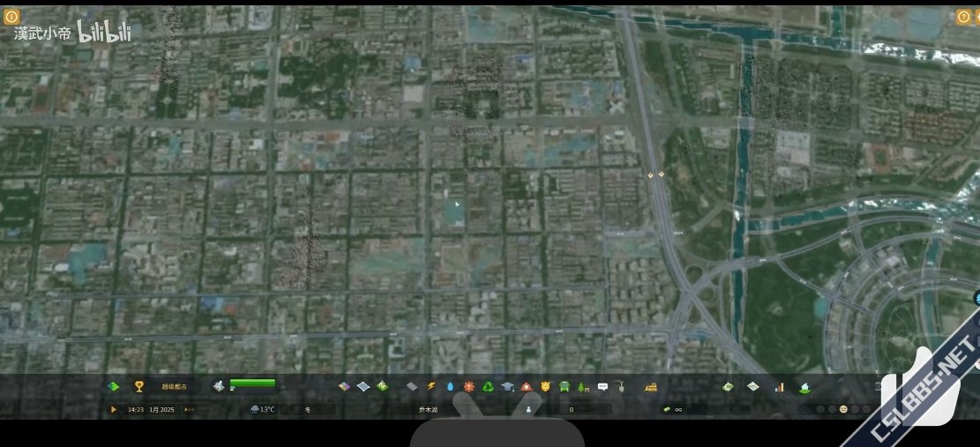Screen dimensions: 980x447
Task: Activate the Bulldozer tool
Action: [651, 386]
